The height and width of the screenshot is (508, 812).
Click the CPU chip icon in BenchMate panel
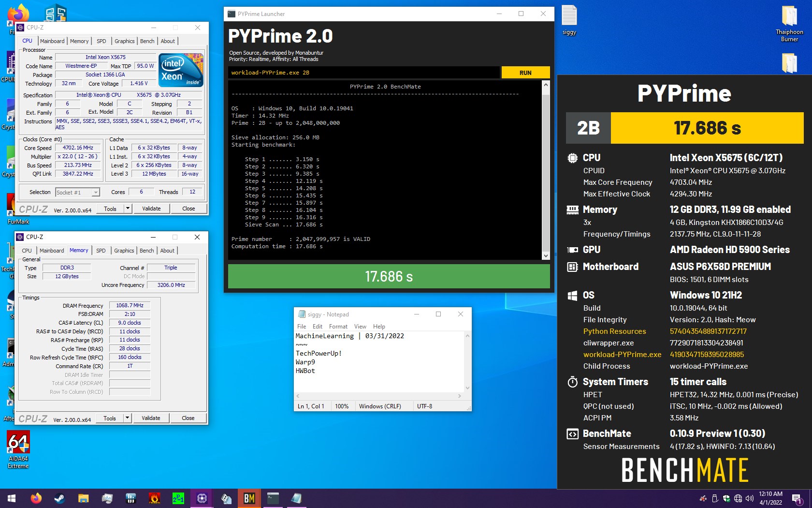572,158
